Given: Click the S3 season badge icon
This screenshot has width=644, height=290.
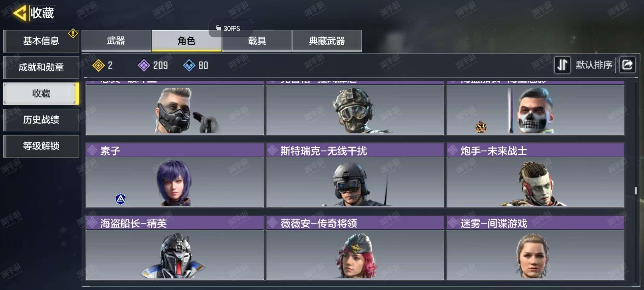Looking at the screenshot, I should coord(481,127).
